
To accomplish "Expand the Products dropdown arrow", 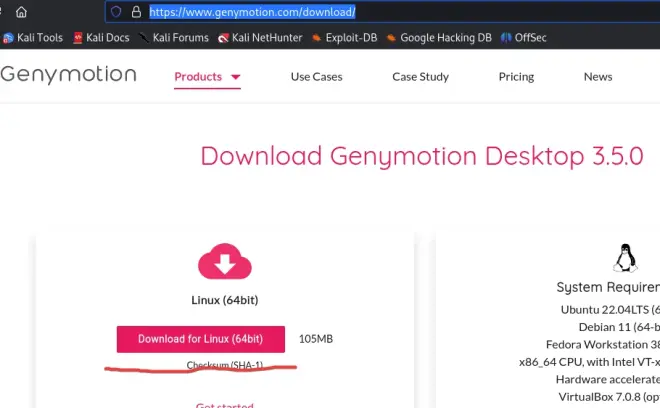I will click(x=236, y=77).
